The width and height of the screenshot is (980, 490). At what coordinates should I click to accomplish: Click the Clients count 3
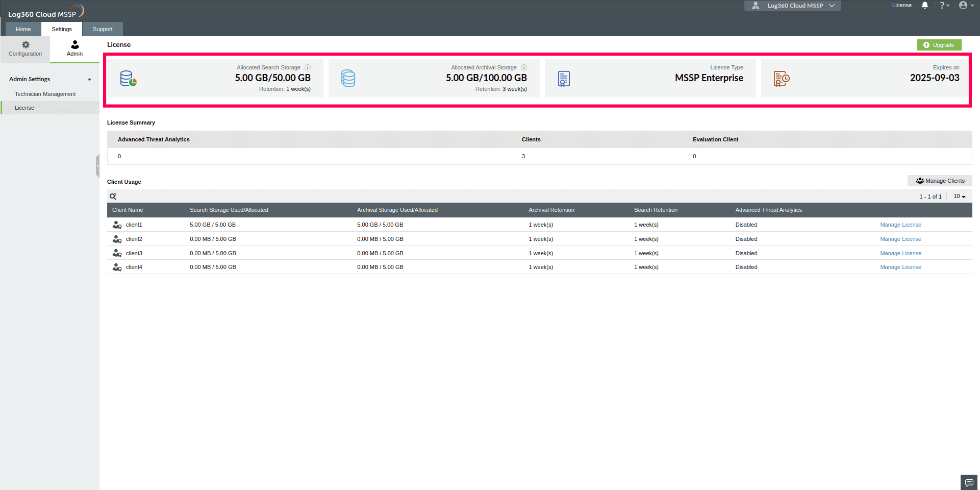tap(523, 156)
